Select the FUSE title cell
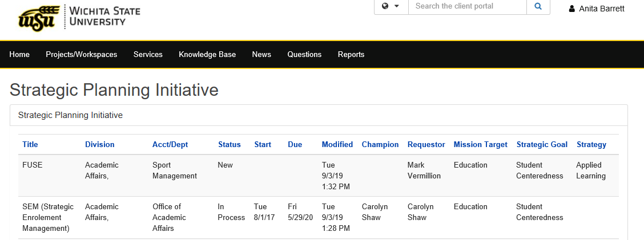 (33, 165)
